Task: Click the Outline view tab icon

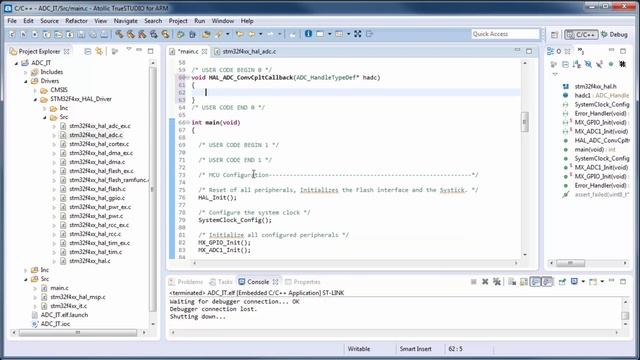Action: (551, 51)
